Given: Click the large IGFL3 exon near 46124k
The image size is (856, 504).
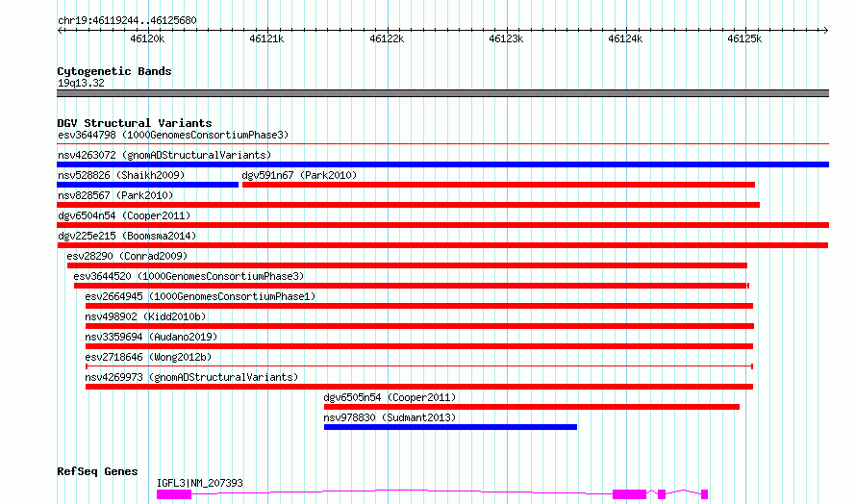Looking at the screenshot, I should (x=629, y=494).
